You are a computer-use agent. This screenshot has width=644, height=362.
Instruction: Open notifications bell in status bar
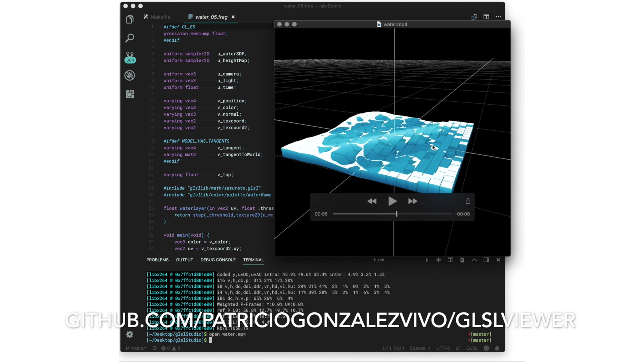coord(497,348)
